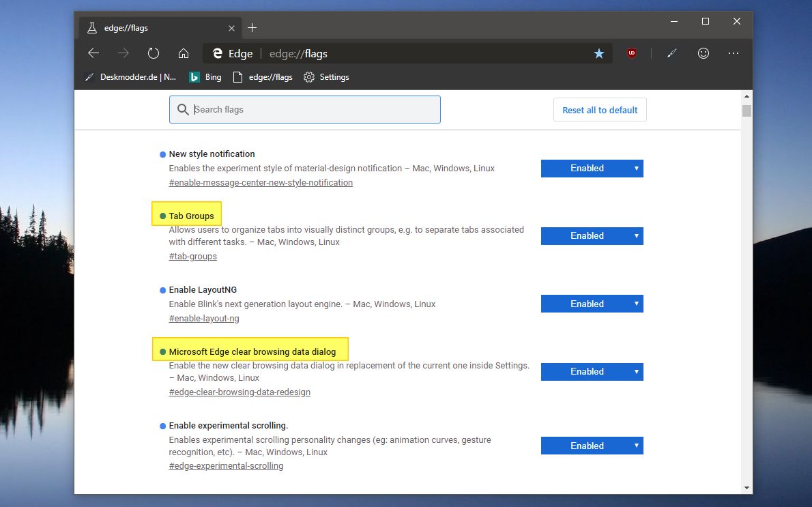Reload the page with refresh icon
Viewport: 812px width, 507px height.
pos(154,53)
